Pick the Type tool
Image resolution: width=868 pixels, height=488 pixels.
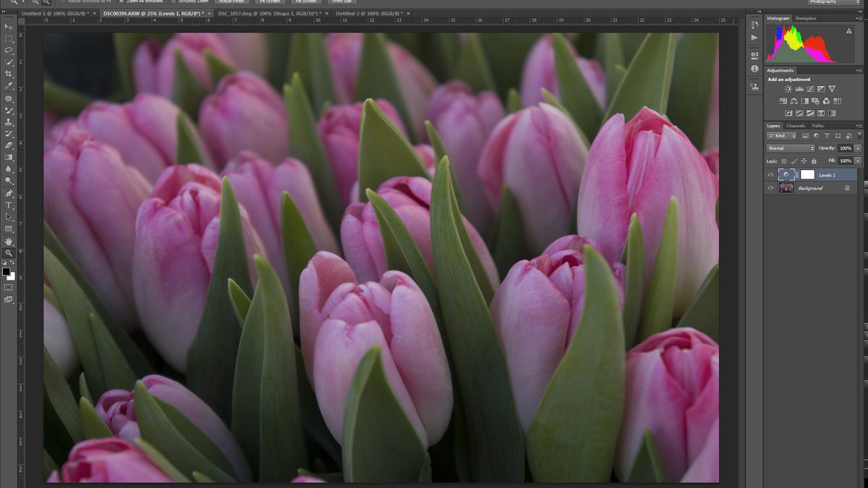pos(9,205)
